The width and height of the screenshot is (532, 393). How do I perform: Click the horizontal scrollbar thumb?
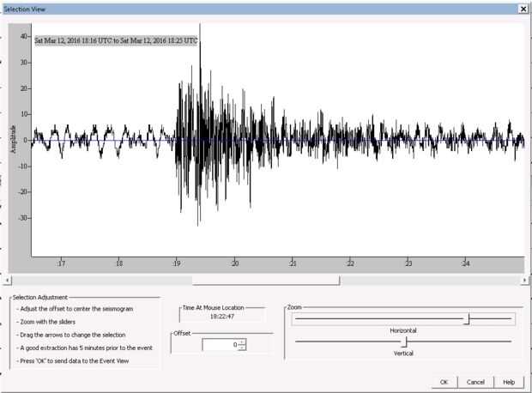click(x=266, y=281)
